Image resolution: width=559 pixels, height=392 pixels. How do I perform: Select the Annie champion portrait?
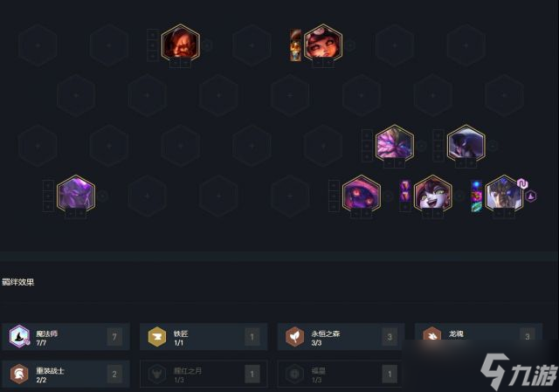point(323,44)
